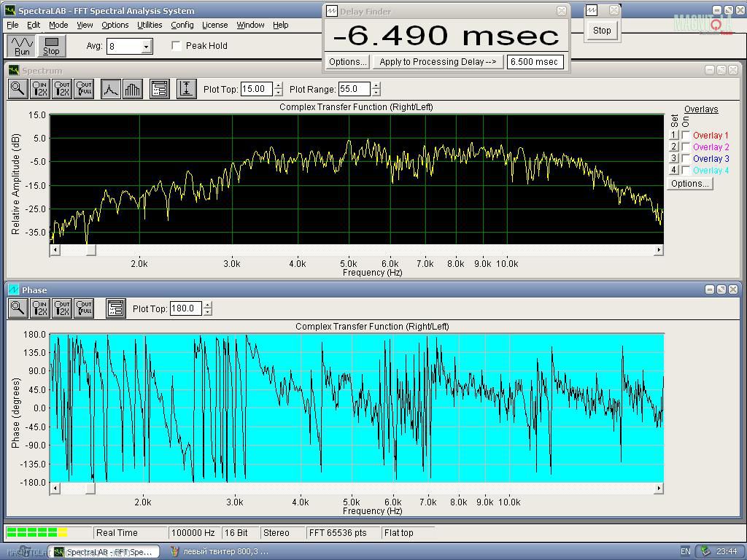This screenshot has height=560, width=747.
Task: Select the Phase magnifier zoom tool
Action: tap(18, 308)
